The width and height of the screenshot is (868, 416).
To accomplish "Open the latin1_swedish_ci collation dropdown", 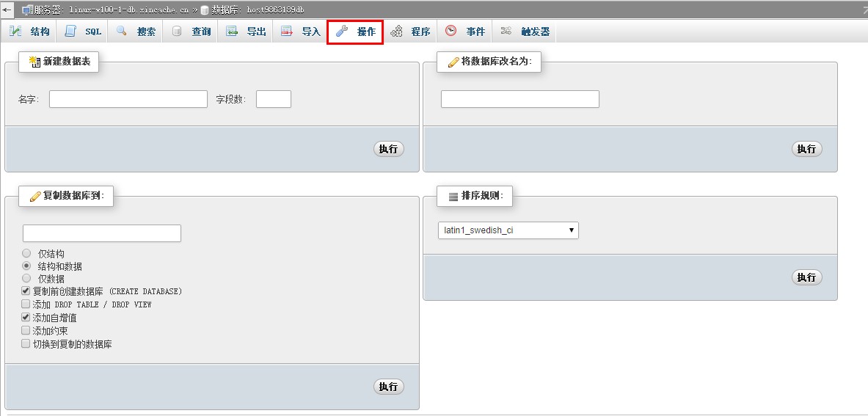I will coord(508,230).
